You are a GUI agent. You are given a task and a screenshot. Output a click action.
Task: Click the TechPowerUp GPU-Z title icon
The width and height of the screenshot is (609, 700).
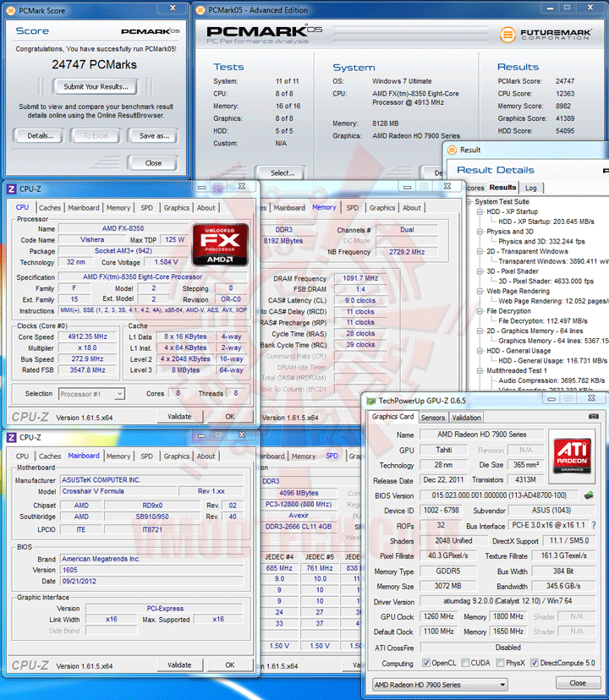(x=370, y=401)
